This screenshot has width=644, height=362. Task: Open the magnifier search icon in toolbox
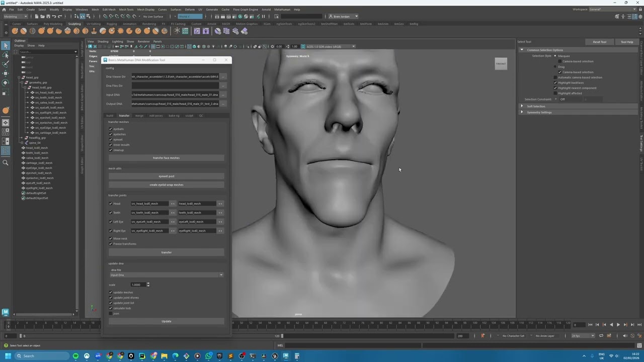(6, 162)
